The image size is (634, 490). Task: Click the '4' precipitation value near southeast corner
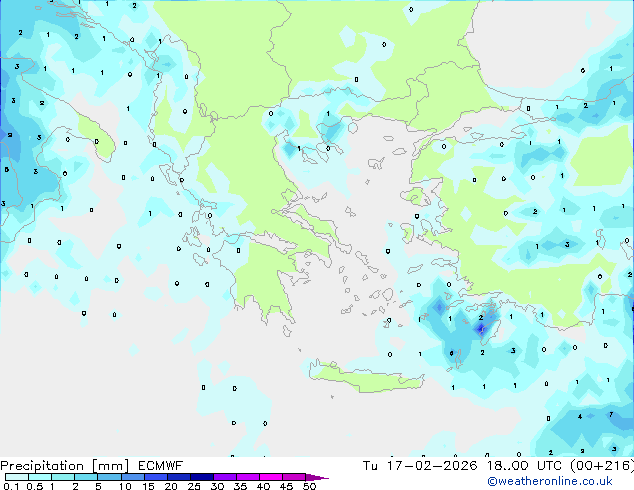[580, 416]
